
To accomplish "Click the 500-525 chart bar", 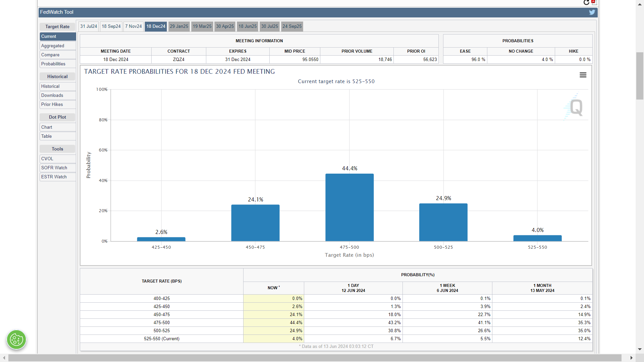I will point(443,222).
